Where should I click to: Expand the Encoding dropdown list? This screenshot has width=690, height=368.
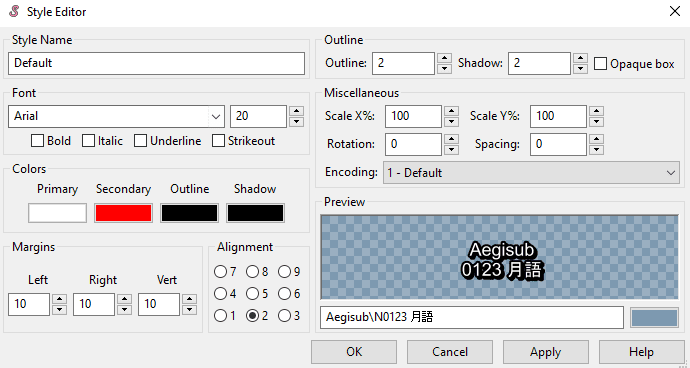coord(531,173)
